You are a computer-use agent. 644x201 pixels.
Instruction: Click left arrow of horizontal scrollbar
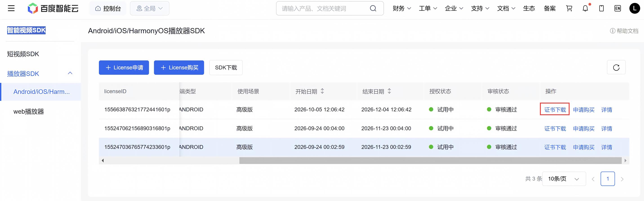click(x=103, y=161)
